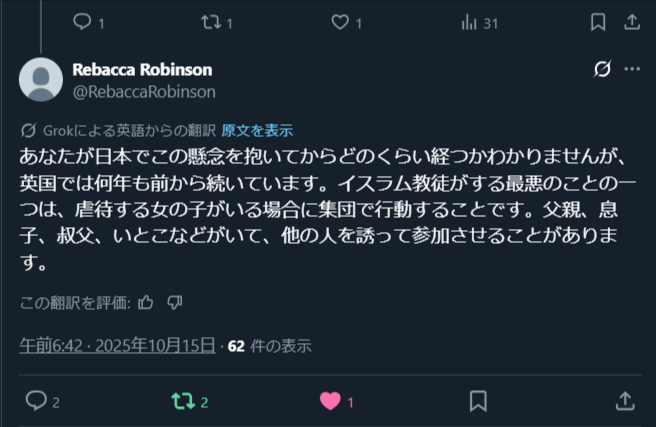
Task: Open the tweet timestamp 午前6:42 link
Action: tap(118, 345)
